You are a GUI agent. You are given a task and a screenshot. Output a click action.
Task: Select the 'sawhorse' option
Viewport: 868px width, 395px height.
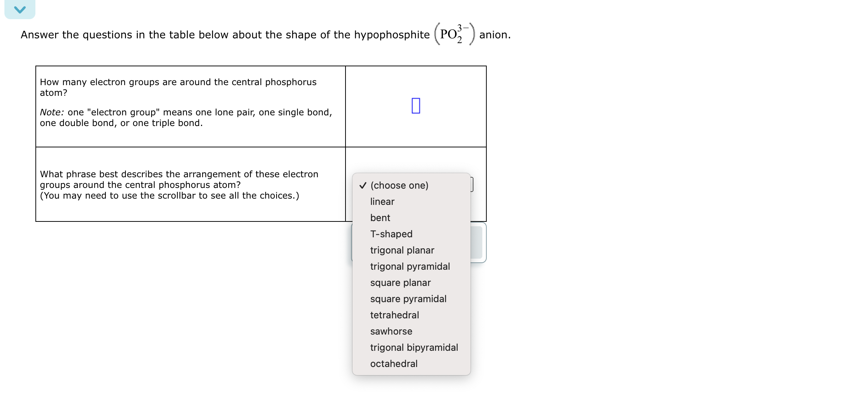(391, 331)
